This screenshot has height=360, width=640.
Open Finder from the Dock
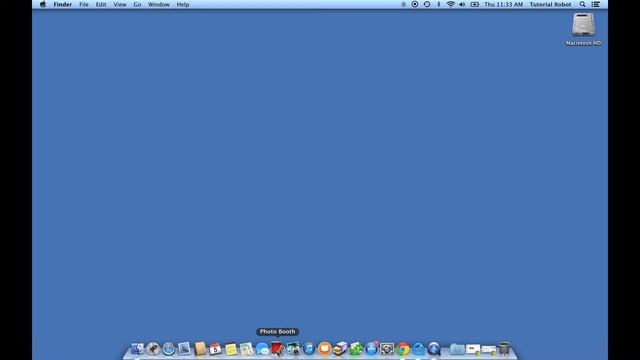tap(138, 349)
